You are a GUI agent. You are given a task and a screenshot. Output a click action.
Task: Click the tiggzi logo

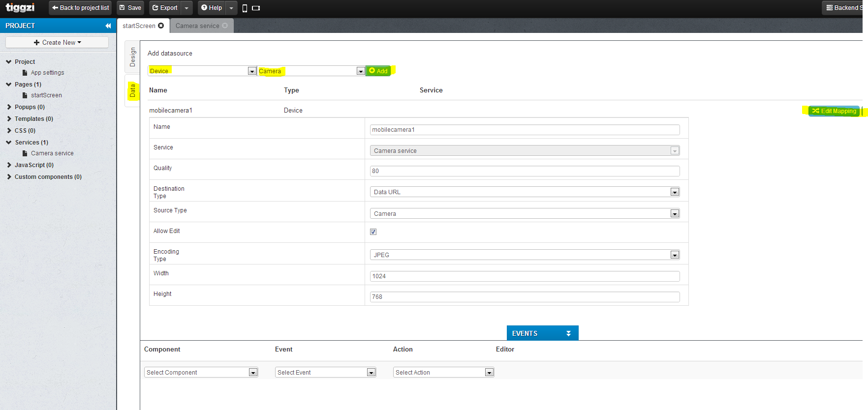click(20, 8)
